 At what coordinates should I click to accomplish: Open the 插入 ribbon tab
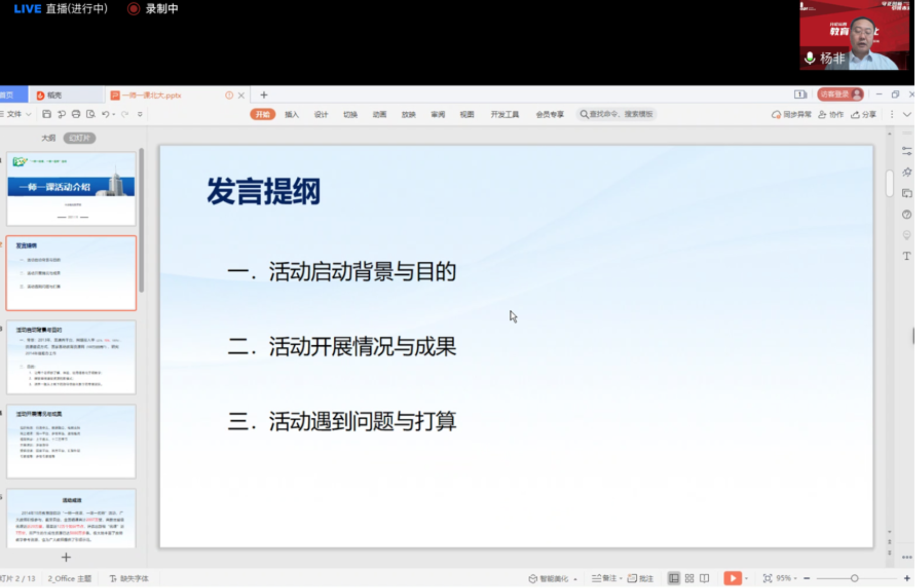pos(291,114)
